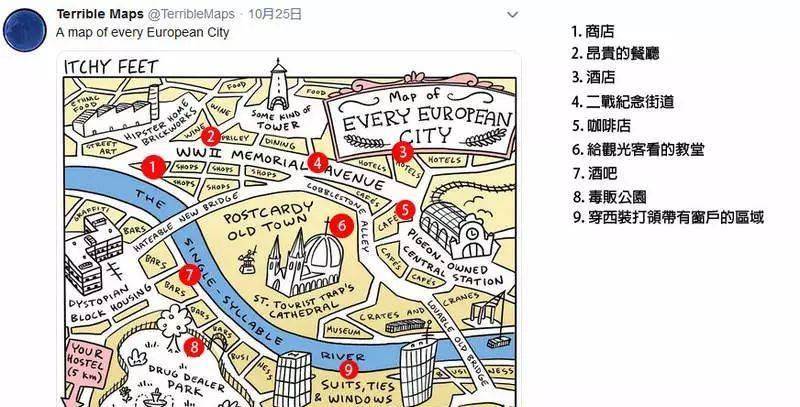Click the Terrible Maps profile avatar
Viewport: 800px width, 407px height.
pyautogui.click(x=24, y=30)
